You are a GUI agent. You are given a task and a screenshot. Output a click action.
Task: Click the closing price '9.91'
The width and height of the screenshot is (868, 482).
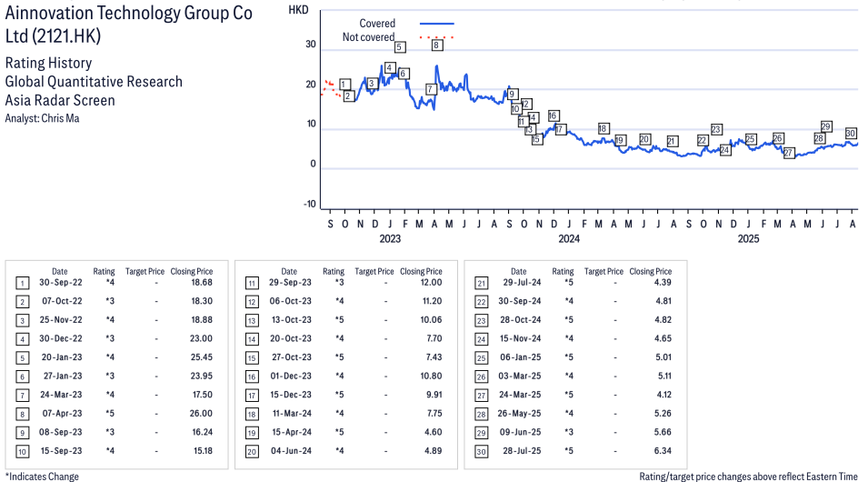coord(434,395)
